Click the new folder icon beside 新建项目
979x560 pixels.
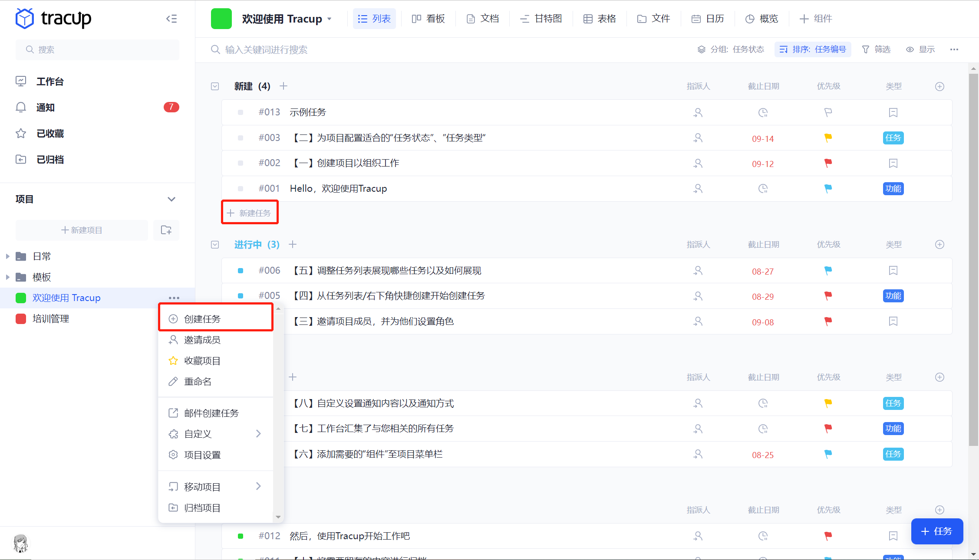pyautogui.click(x=166, y=230)
